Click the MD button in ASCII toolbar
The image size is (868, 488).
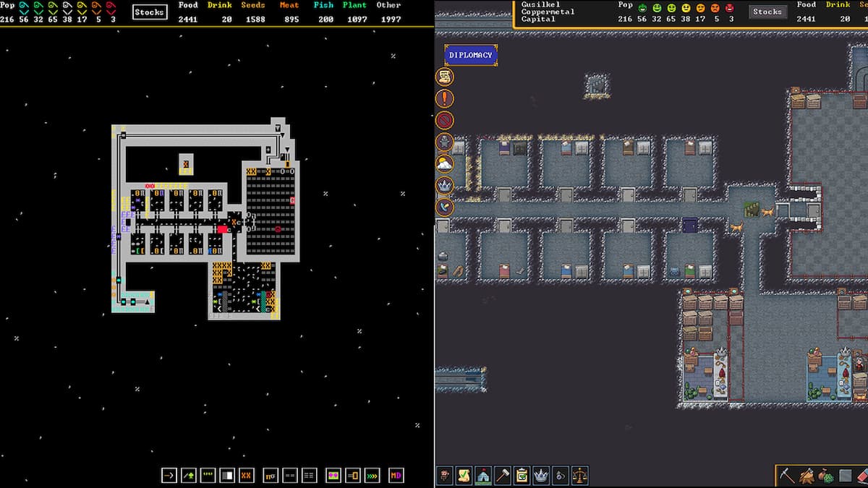coord(396,475)
